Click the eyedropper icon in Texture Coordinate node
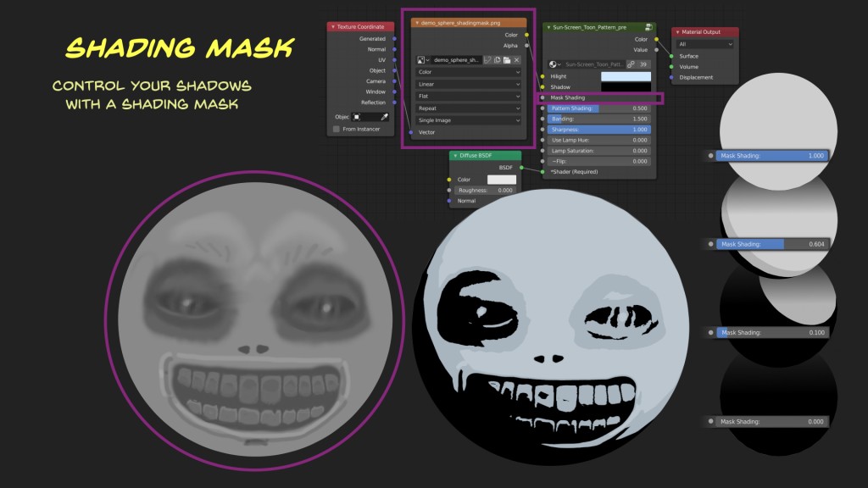868x488 pixels. click(x=384, y=116)
